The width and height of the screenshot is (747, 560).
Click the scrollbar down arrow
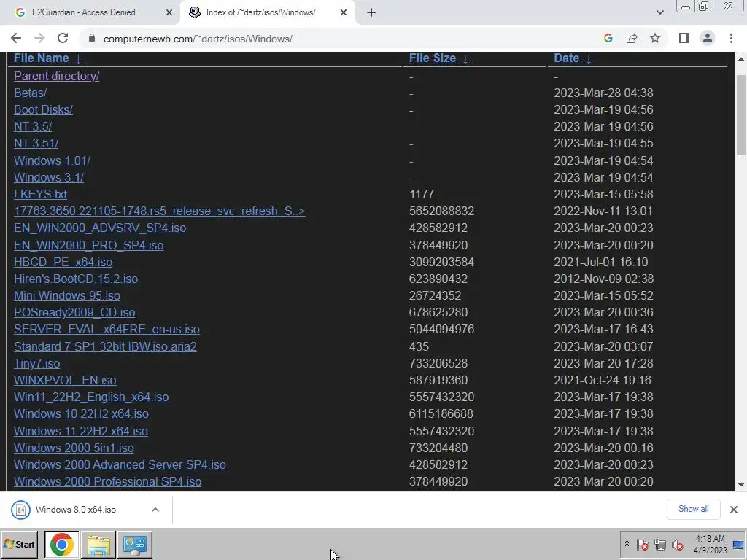[741, 485]
